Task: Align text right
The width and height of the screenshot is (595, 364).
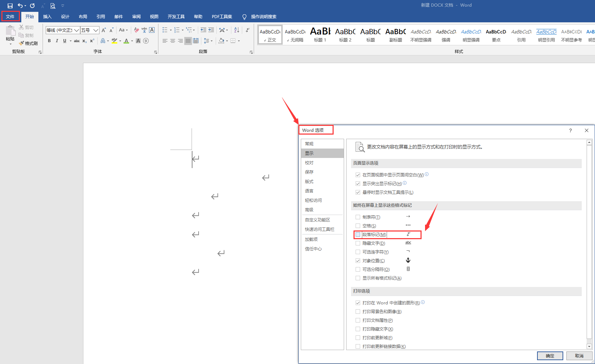Action: [180, 41]
